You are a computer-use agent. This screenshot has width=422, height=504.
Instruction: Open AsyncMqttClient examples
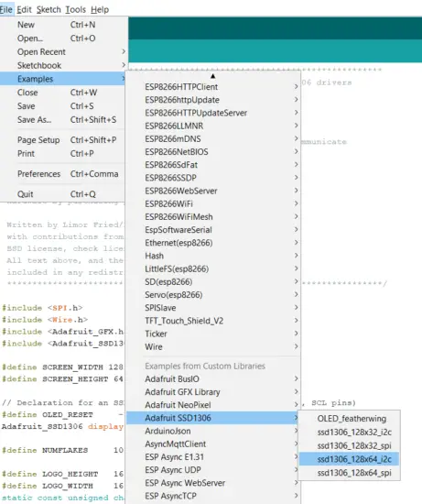point(213,444)
